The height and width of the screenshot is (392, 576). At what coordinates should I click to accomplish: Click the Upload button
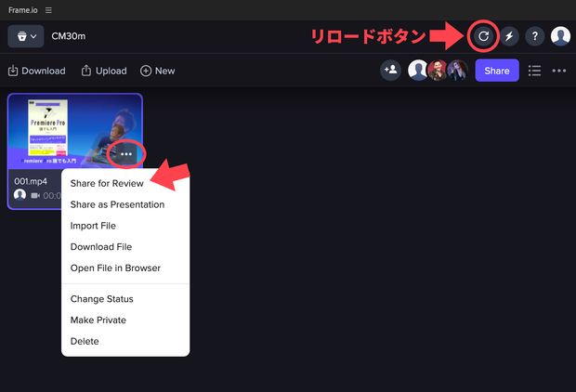click(x=104, y=71)
